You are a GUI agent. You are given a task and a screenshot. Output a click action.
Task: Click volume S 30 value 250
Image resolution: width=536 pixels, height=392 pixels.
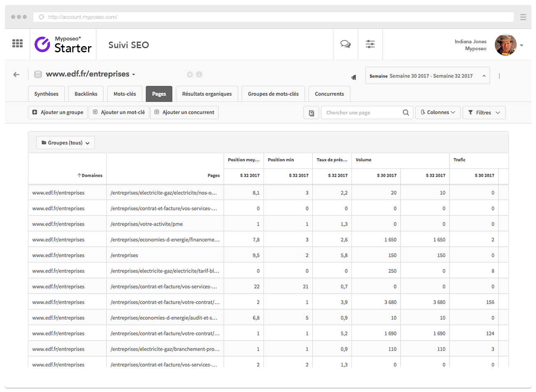392,271
